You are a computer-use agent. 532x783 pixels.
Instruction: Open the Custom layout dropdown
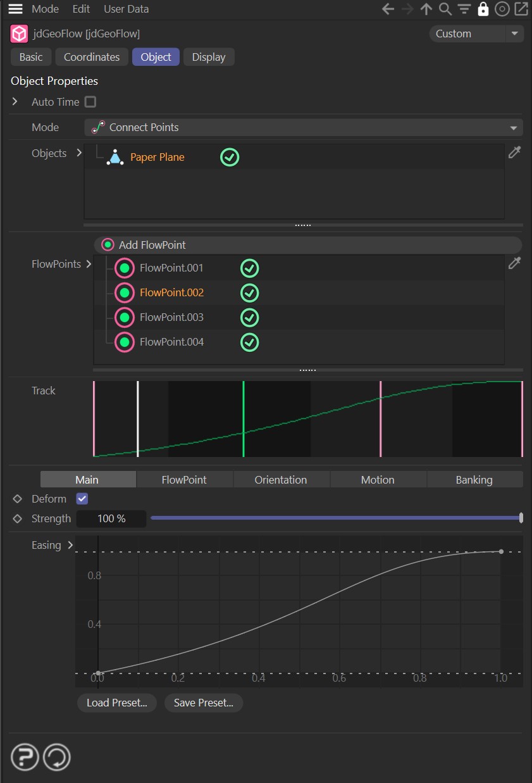[476, 34]
